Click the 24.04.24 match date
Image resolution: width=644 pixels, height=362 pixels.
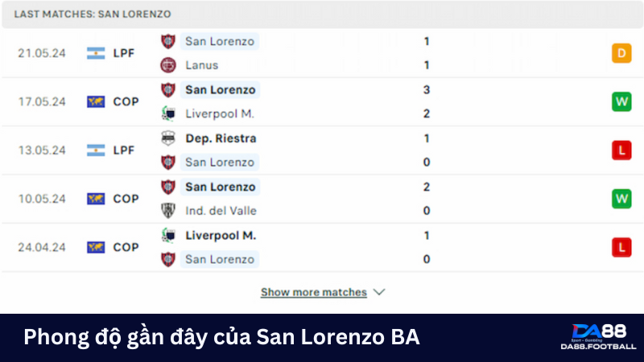[x=42, y=247]
